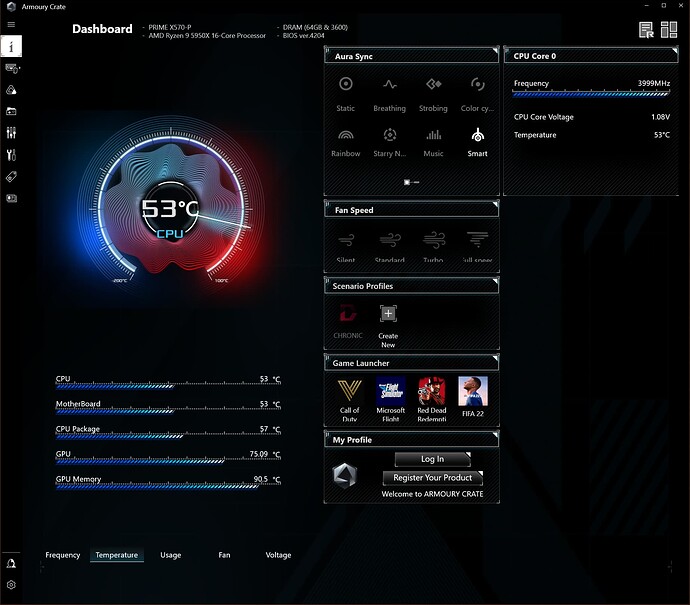Click the edit dashboard widgets icon top right

(646, 30)
